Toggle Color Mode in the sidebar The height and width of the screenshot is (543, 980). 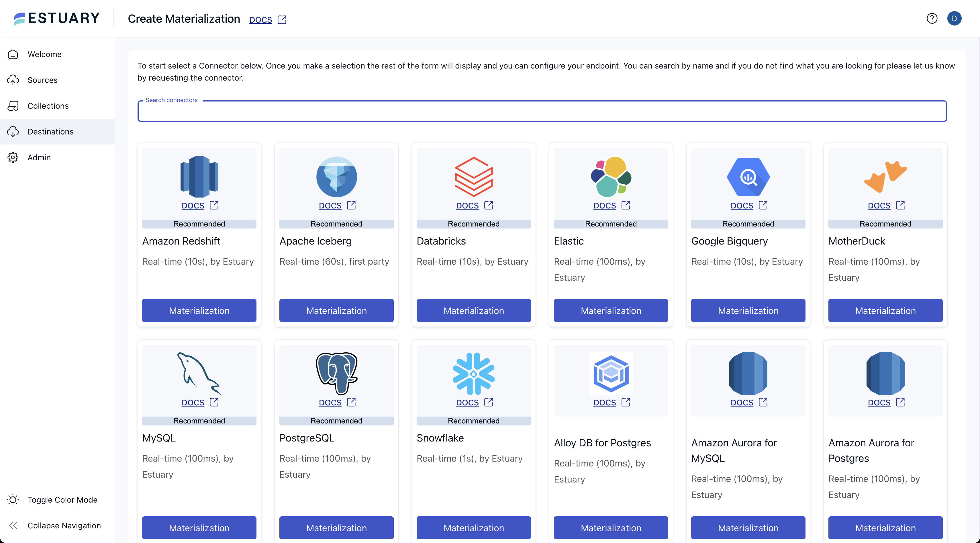(x=62, y=500)
